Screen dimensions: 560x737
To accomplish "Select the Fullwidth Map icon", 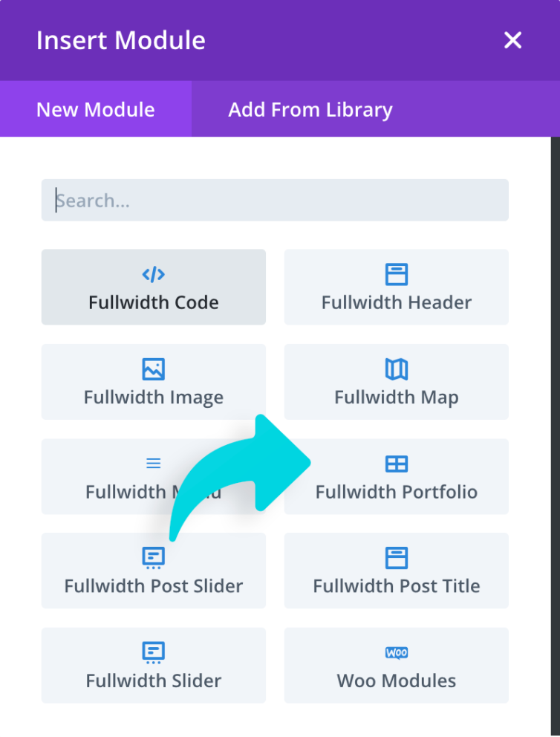I will point(396,367).
